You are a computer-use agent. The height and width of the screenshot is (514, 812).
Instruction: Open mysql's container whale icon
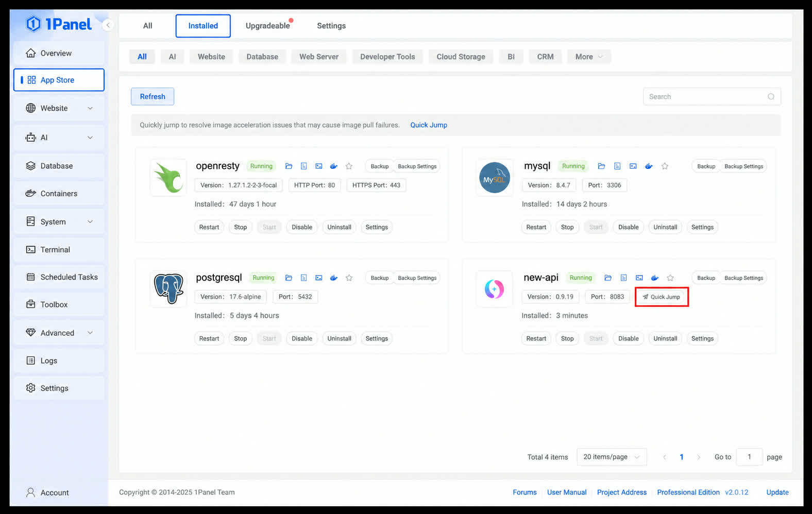tap(649, 166)
